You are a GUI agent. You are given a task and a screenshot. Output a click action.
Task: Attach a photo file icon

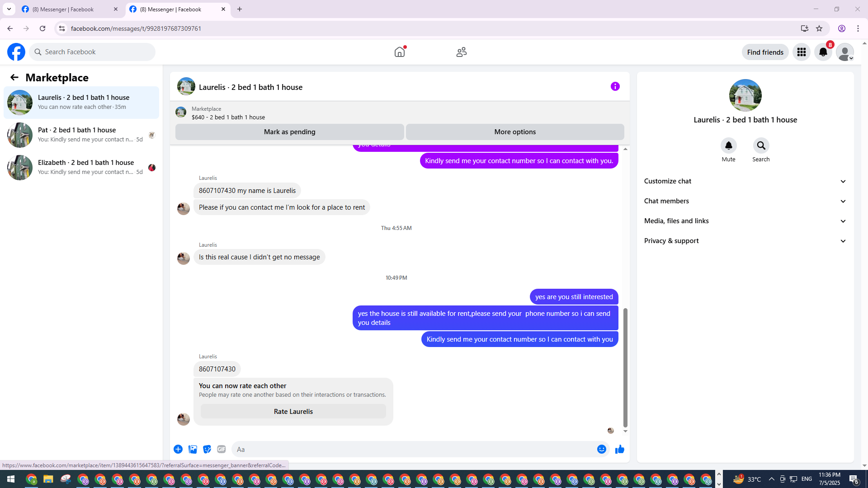193,449
